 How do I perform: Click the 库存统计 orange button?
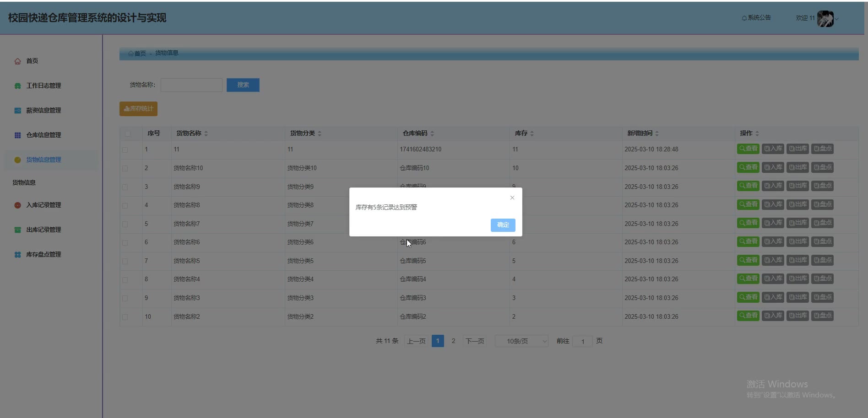[138, 109]
